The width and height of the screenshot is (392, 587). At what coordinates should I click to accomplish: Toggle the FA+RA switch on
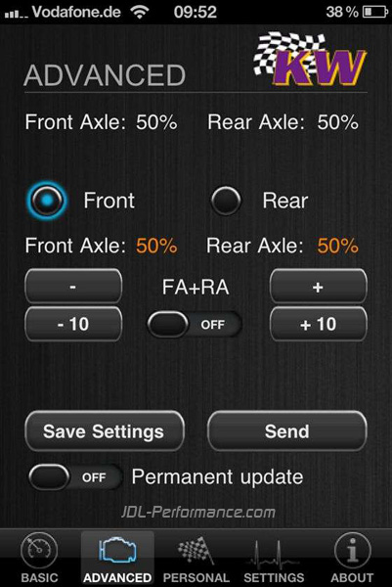coord(195,324)
